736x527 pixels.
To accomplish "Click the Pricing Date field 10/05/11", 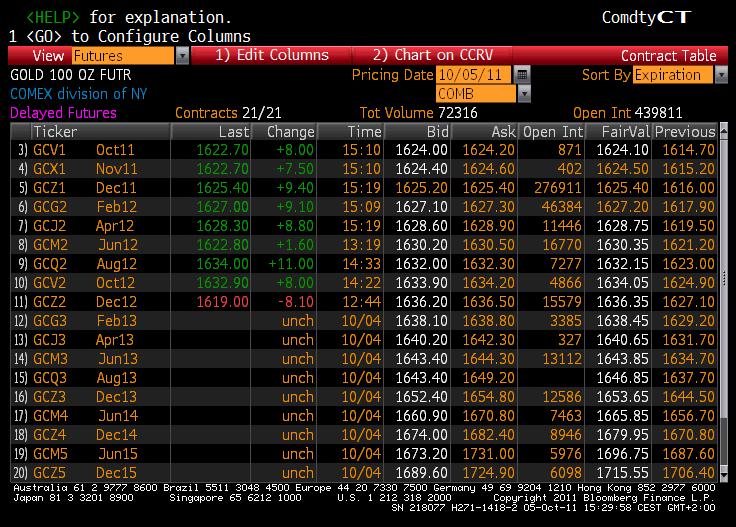I will pos(473,75).
